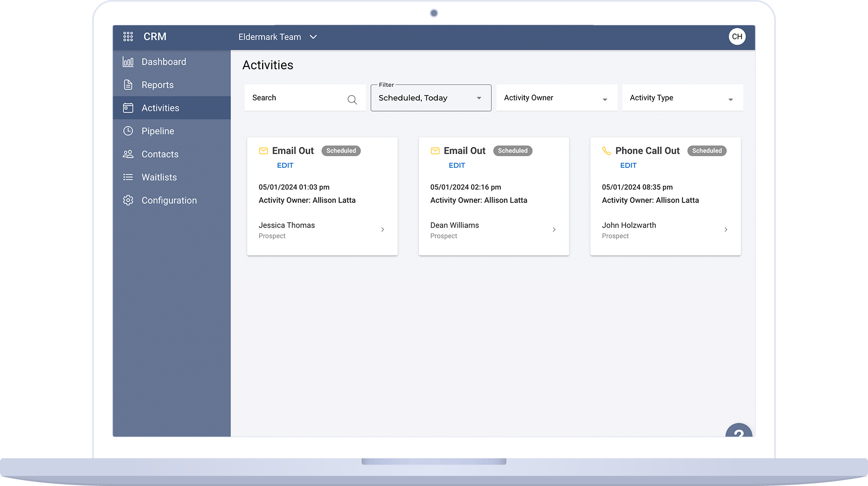Click Scheduled badge on Phone Call Out card
The image size is (868, 486).
coord(707,151)
